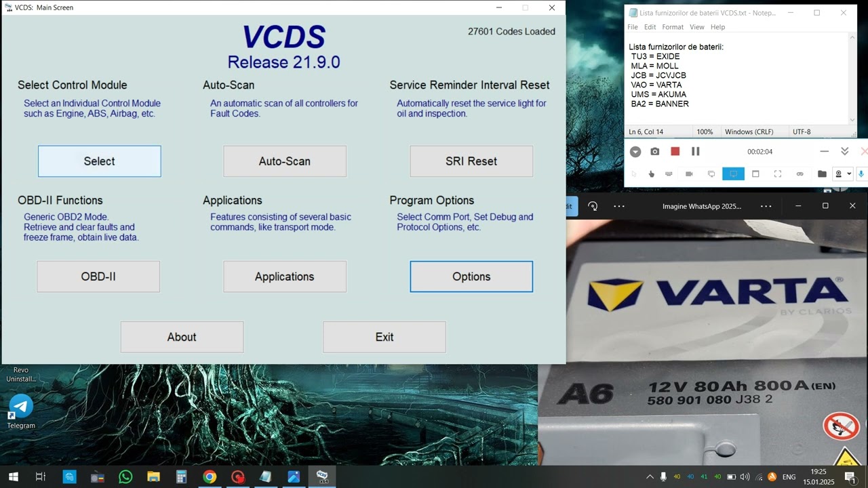Toggle the recorder's microphone icon
The width and height of the screenshot is (868, 488).
(862, 174)
